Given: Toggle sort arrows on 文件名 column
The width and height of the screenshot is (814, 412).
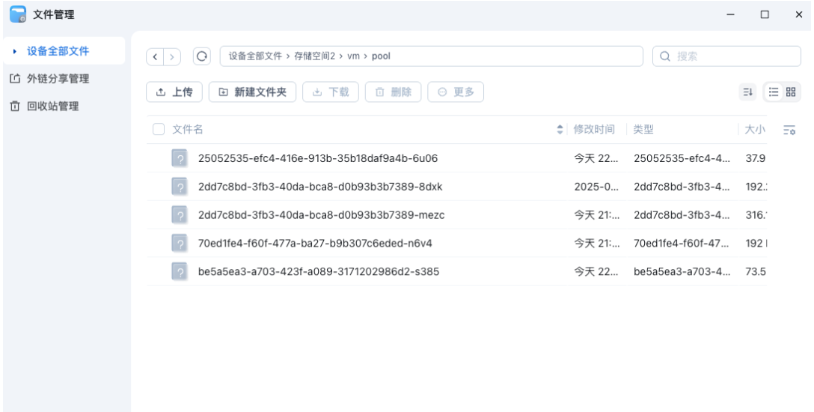Looking at the screenshot, I should point(560,130).
